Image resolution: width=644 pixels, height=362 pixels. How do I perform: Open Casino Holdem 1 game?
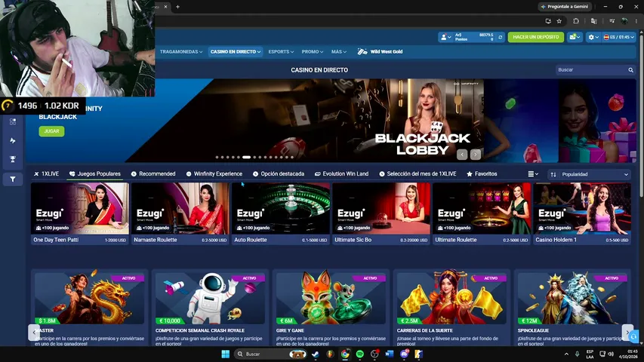click(582, 213)
